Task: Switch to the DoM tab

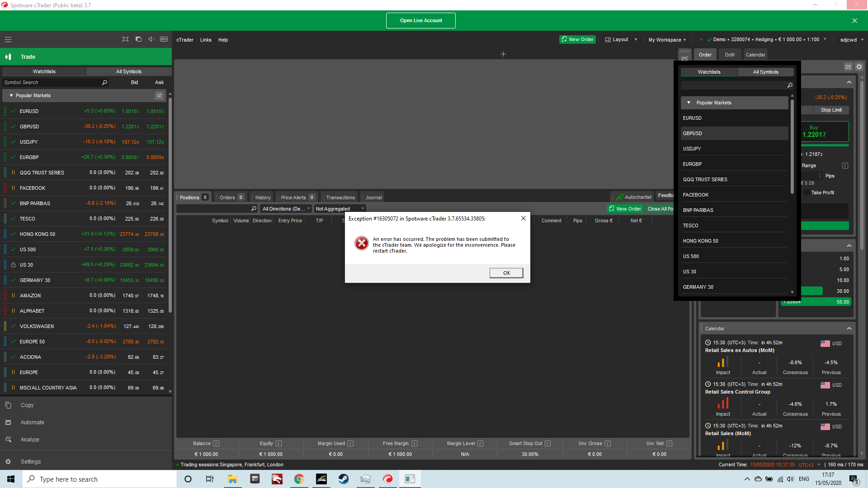Action: 730,55
